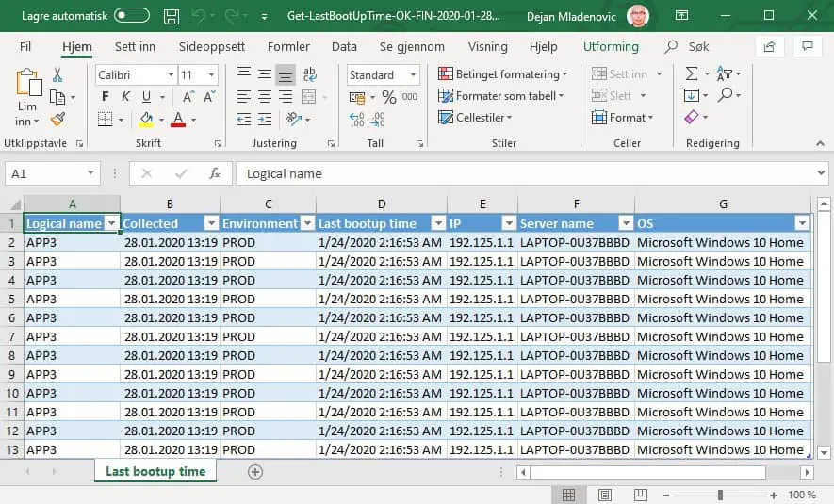Click the AutoSum sigma icon
The height and width of the screenshot is (504, 834).
click(691, 73)
